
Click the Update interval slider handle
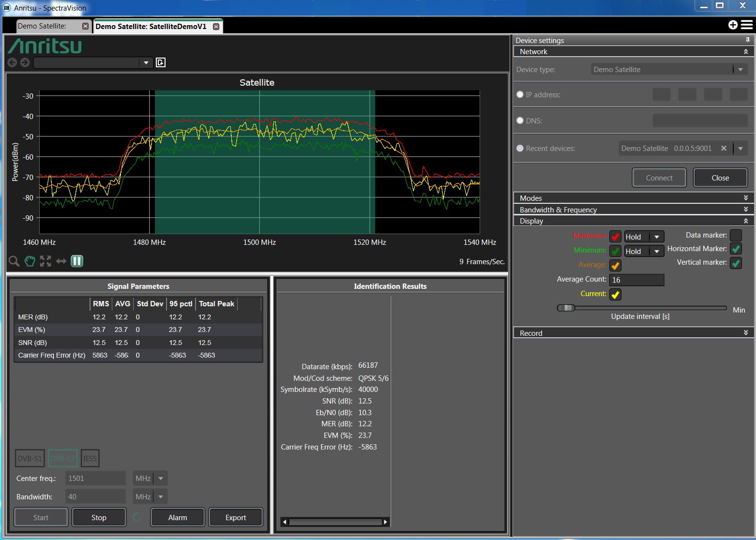(566, 308)
